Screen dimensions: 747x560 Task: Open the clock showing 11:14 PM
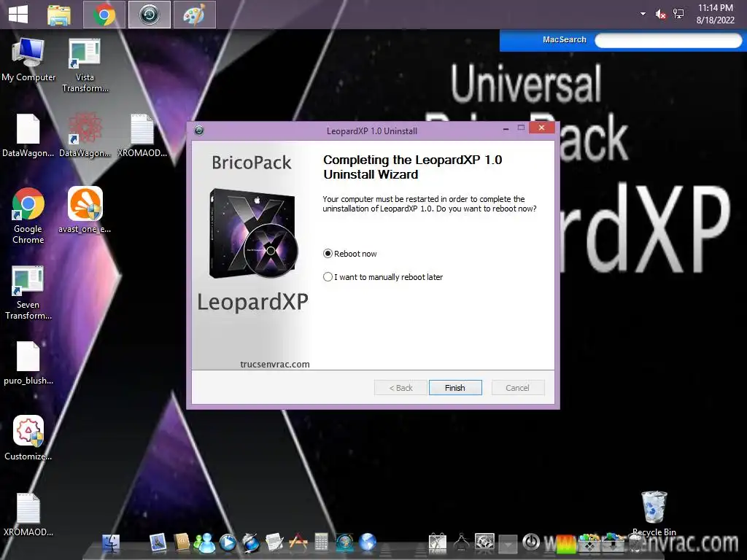(x=715, y=15)
